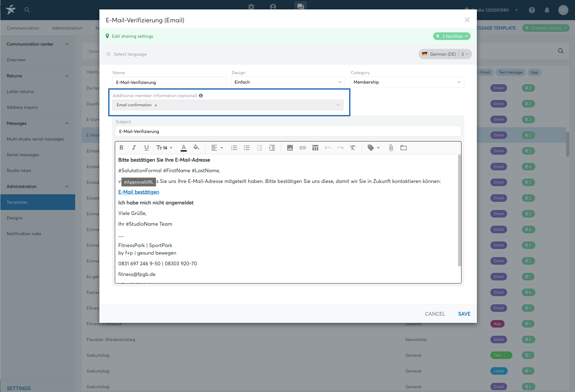Apply italic formatting
The width and height of the screenshot is (575, 392).
pos(134,148)
